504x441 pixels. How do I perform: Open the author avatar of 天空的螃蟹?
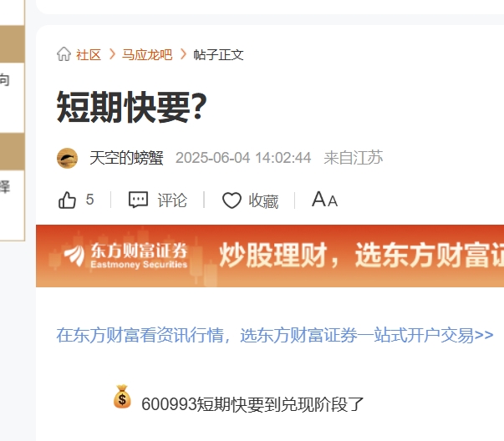click(67, 158)
